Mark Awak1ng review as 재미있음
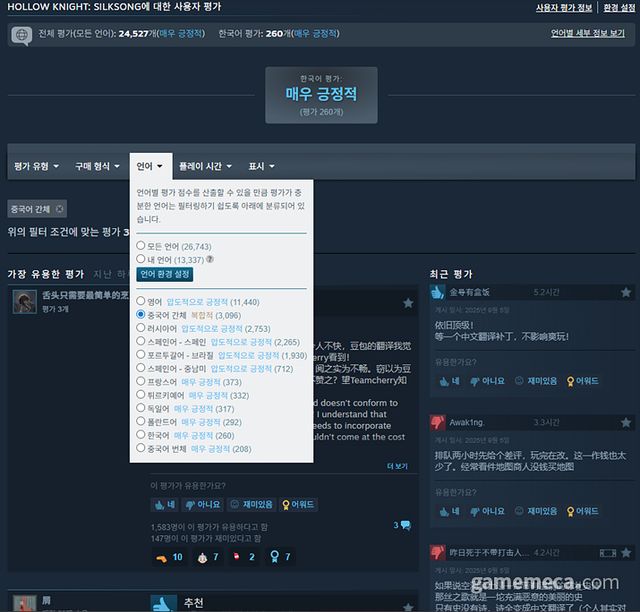This screenshot has width=640, height=612. coord(536,512)
